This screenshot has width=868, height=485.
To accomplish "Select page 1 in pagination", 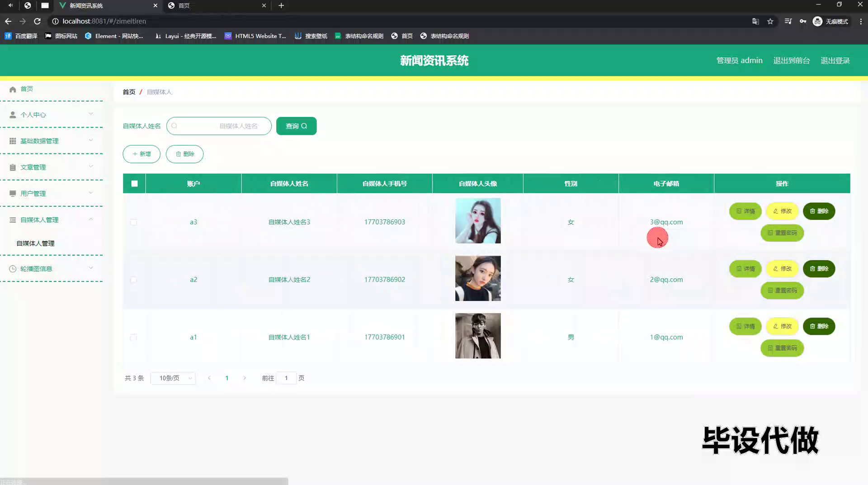I will (227, 378).
